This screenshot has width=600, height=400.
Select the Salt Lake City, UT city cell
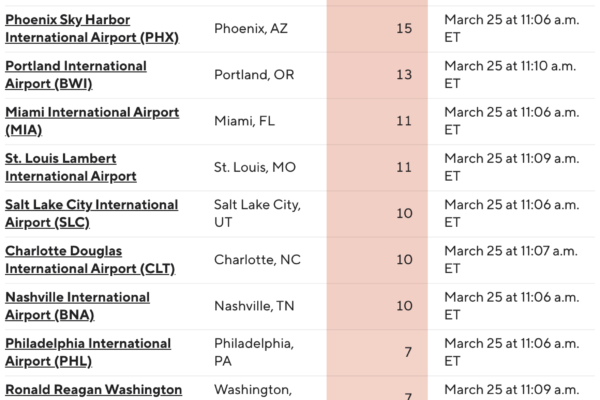[256, 213]
